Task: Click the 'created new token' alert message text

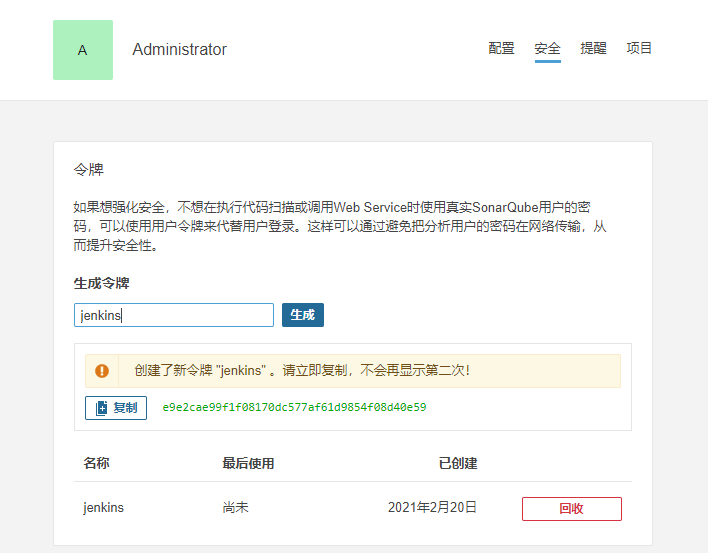Action: (x=301, y=371)
